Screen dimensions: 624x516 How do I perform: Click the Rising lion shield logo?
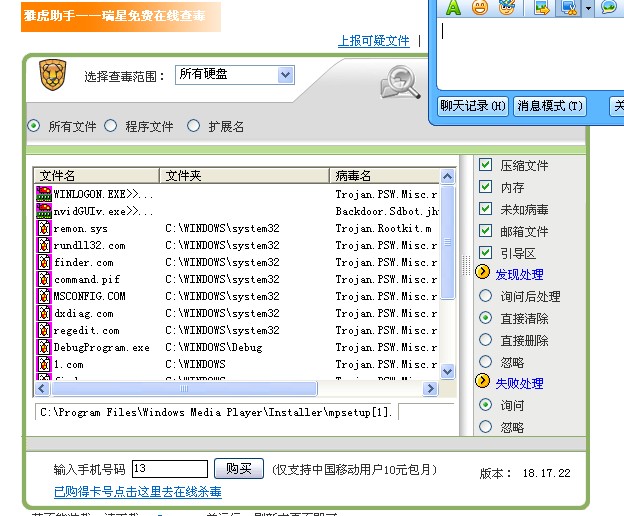click(53, 74)
